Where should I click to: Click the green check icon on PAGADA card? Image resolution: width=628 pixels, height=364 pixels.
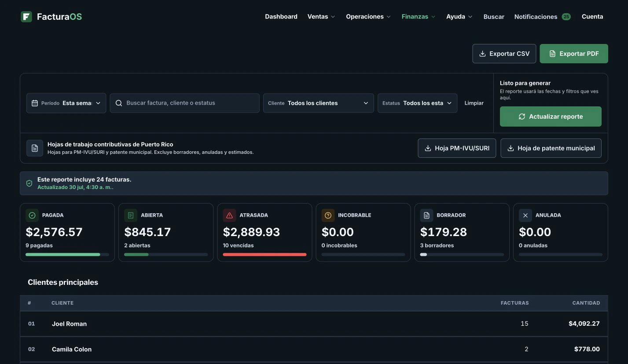click(x=32, y=215)
